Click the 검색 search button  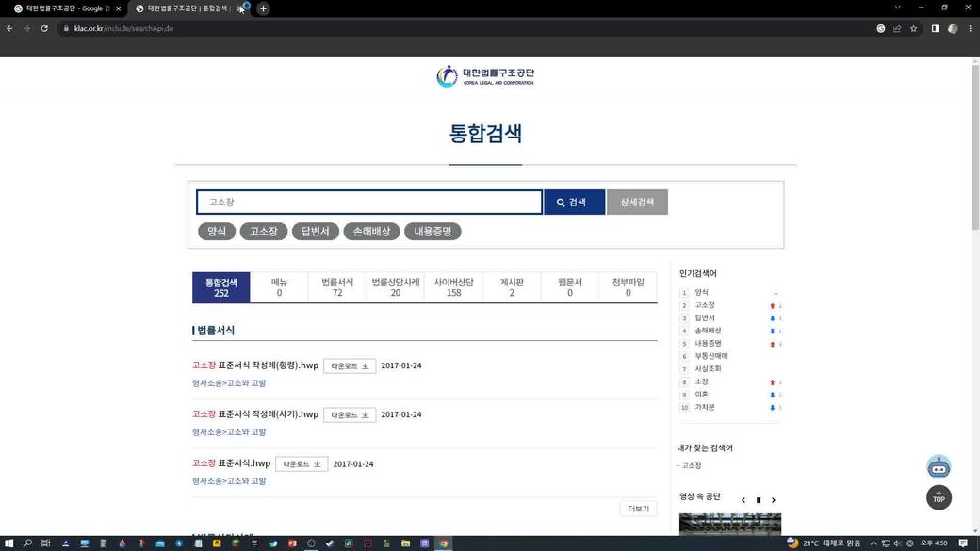tap(574, 202)
